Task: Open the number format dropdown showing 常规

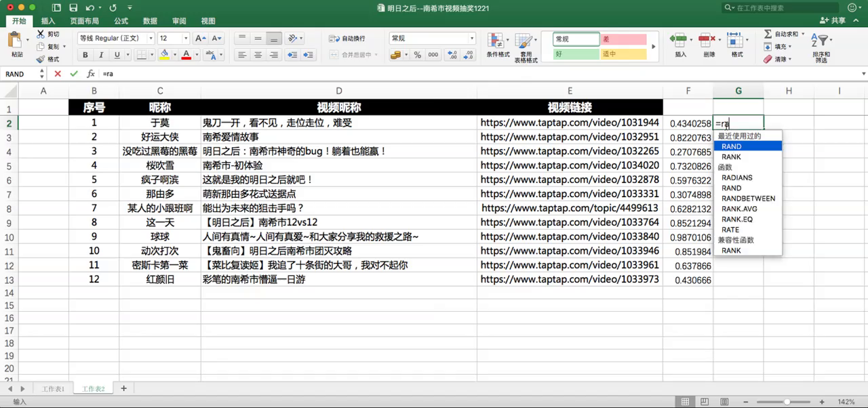Action: click(x=472, y=39)
